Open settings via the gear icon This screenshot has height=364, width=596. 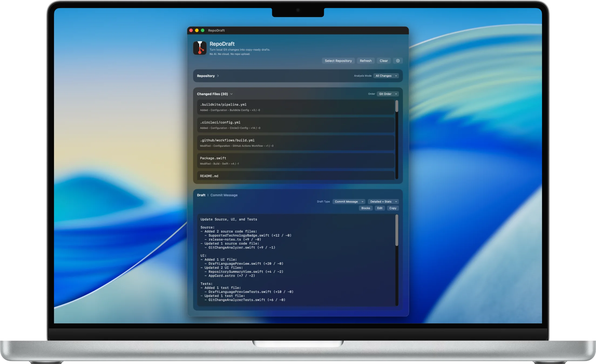pyautogui.click(x=398, y=61)
